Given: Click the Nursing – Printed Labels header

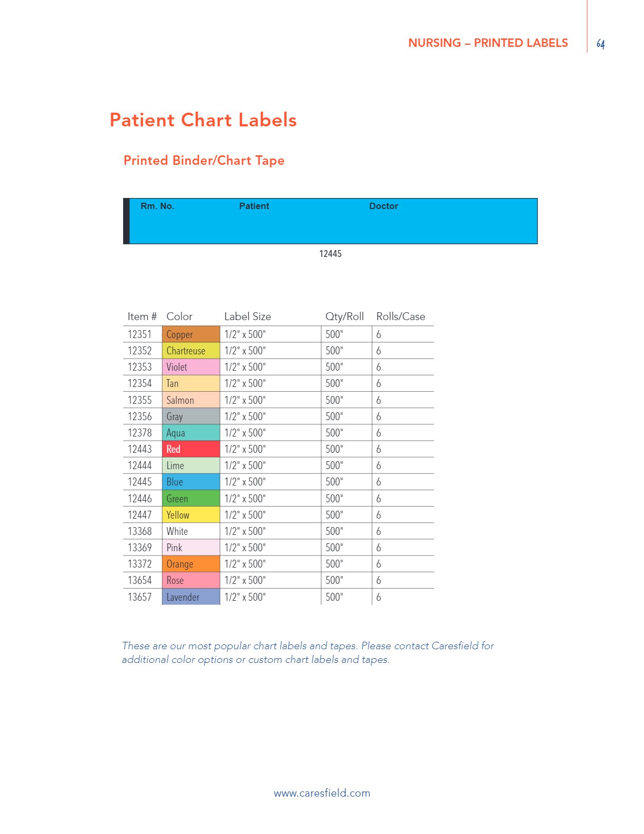Looking at the screenshot, I should click(488, 43).
